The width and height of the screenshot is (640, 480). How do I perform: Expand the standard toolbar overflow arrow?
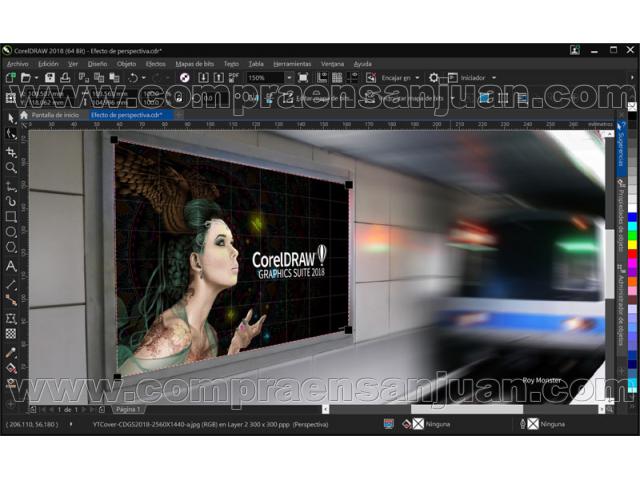(x=633, y=78)
